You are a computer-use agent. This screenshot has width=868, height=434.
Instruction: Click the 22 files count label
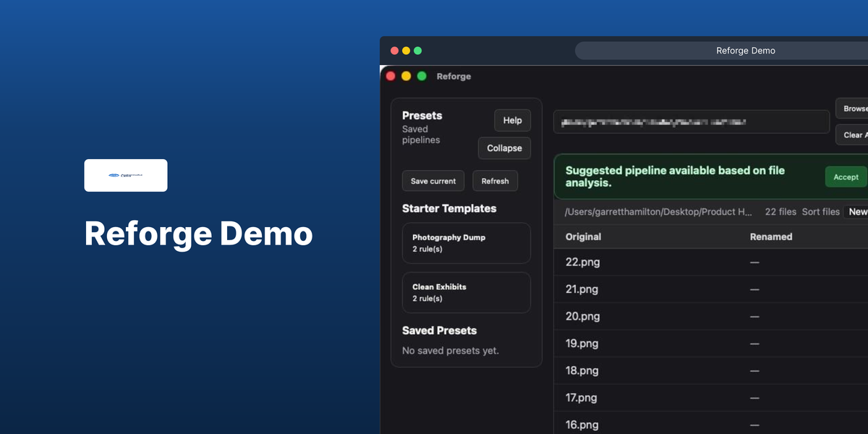(780, 212)
